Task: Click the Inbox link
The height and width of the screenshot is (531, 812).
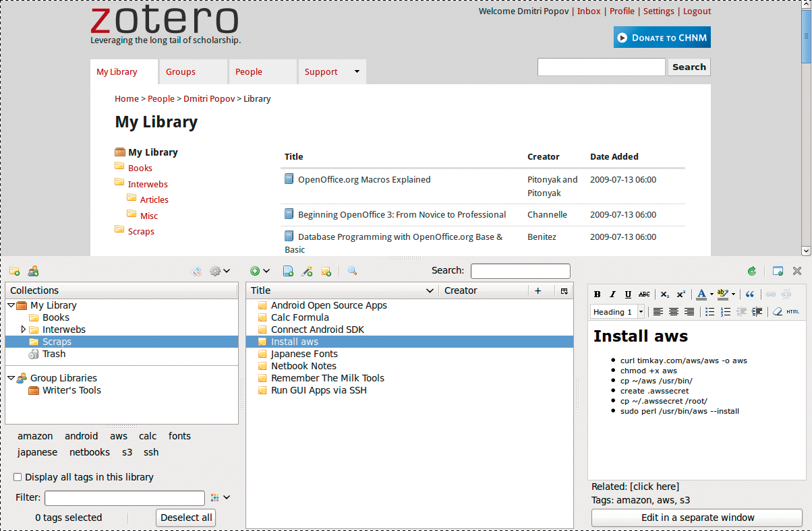Action: tap(589, 11)
